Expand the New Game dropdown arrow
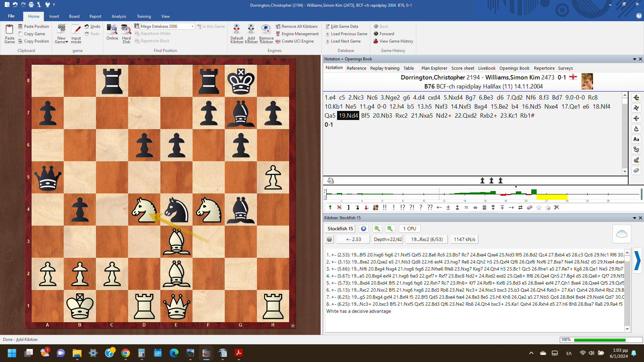 click(x=67, y=42)
